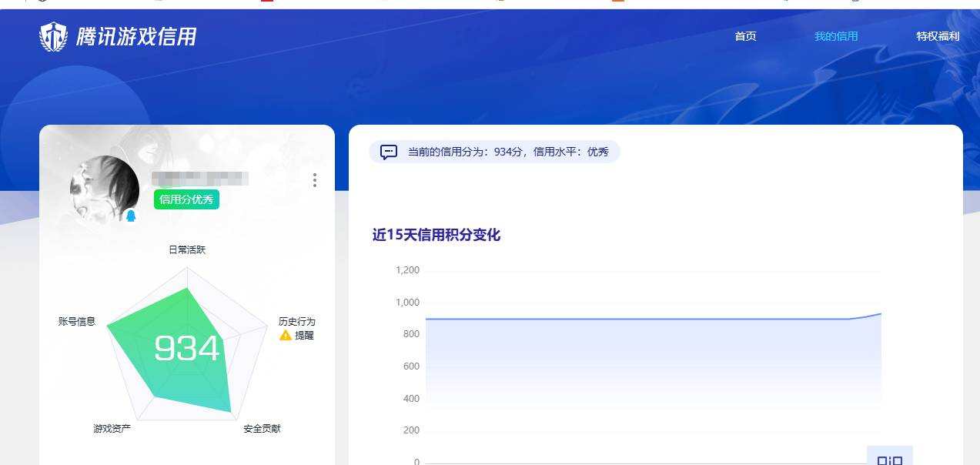Click the 提醒 label under 历史行为
Screen dimensions: 980x465
coord(304,335)
